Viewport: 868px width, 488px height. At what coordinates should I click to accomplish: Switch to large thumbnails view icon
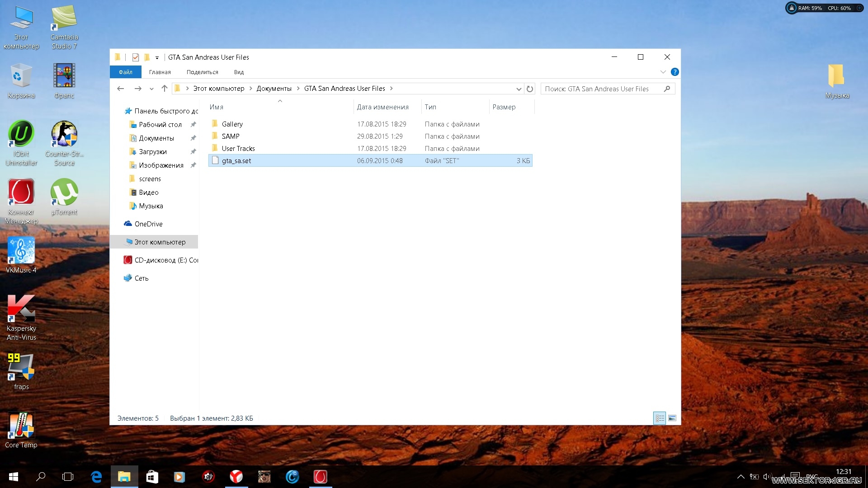pyautogui.click(x=672, y=418)
